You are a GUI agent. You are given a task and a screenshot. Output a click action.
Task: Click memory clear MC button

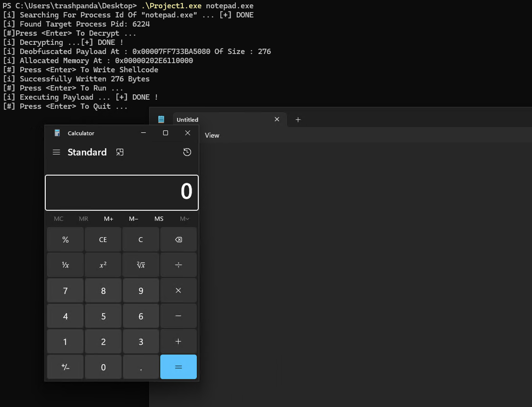tap(58, 219)
